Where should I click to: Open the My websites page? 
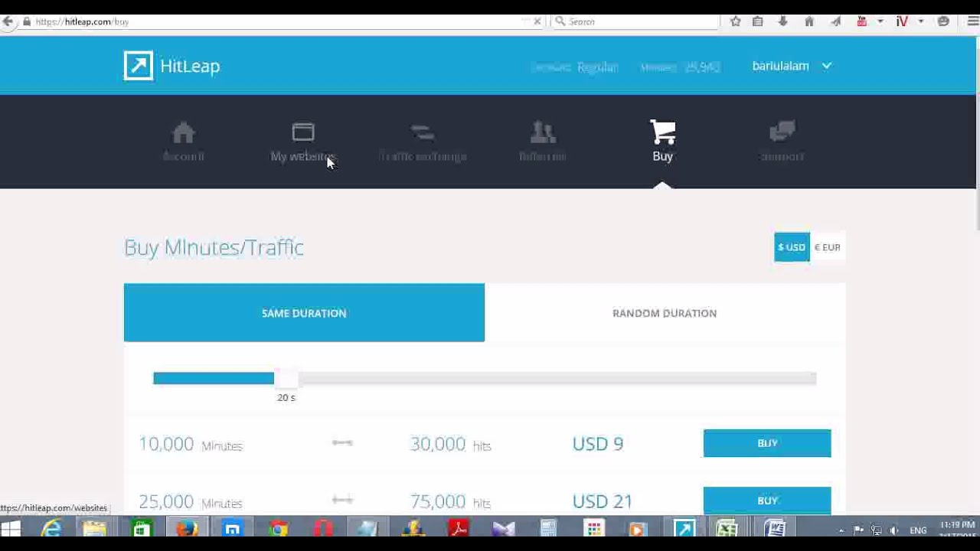[x=303, y=142]
